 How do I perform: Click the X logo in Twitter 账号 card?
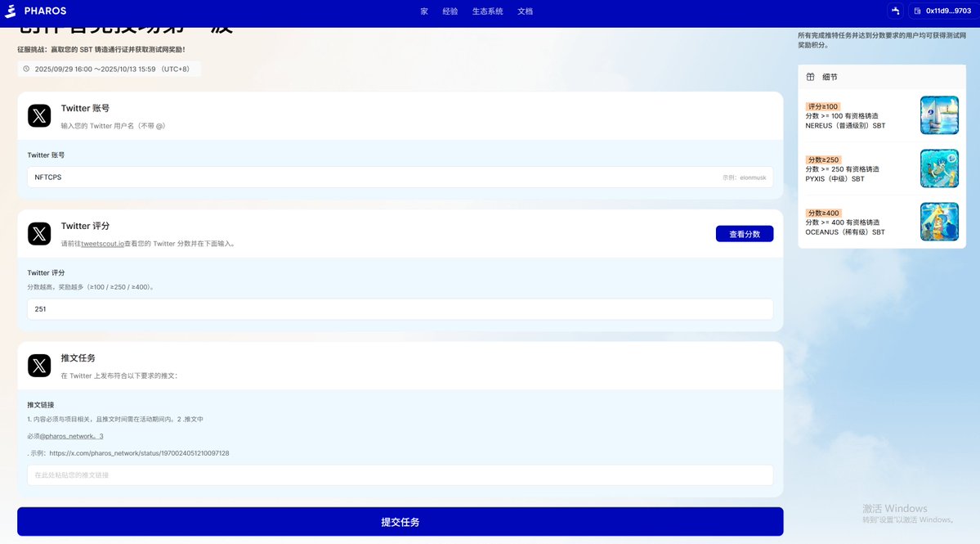[39, 115]
